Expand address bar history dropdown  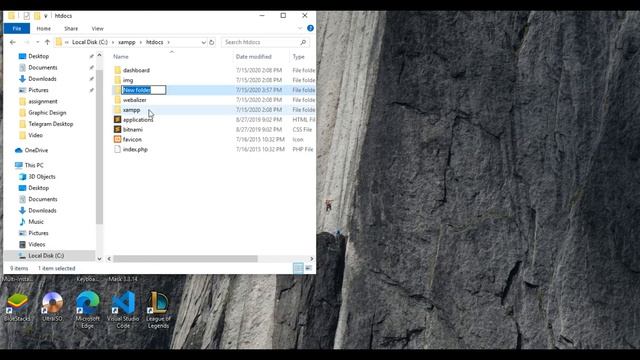coord(203,42)
